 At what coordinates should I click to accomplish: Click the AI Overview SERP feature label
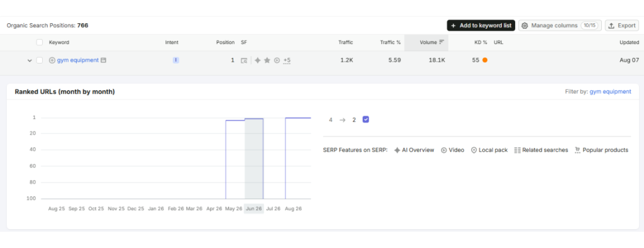tap(414, 150)
